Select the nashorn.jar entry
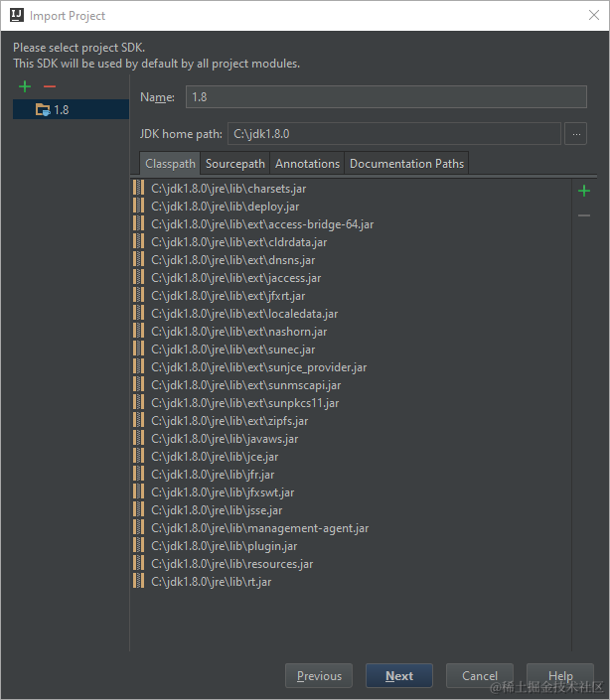Screen dimensions: 610x700 (x=351, y=332)
